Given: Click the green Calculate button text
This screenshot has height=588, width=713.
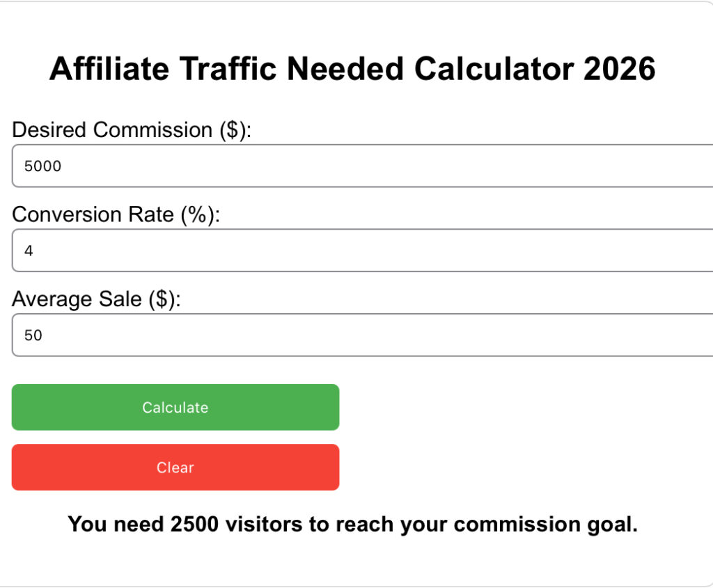Looking at the screenshot, I should click(174, 408).
